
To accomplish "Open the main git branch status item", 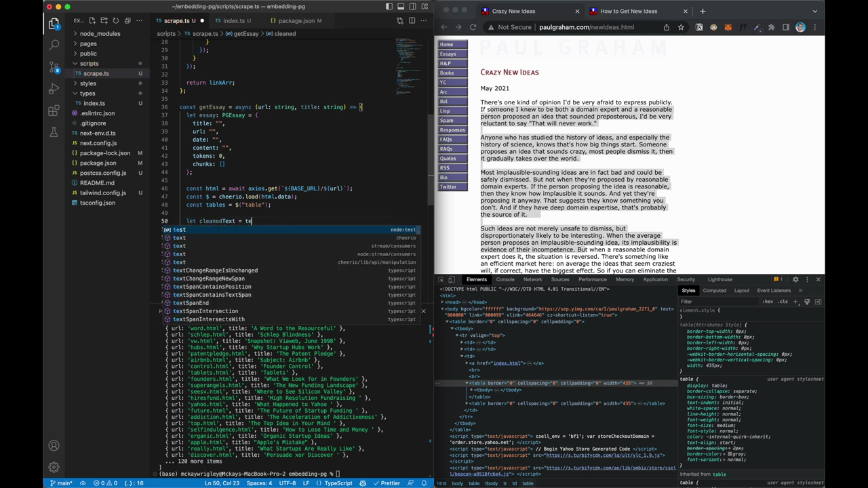I will tap(61, 483).
